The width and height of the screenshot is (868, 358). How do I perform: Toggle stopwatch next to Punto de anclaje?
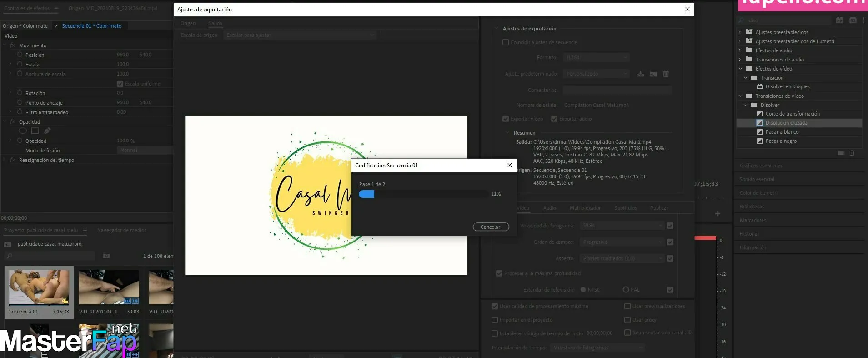coord(20,102)
